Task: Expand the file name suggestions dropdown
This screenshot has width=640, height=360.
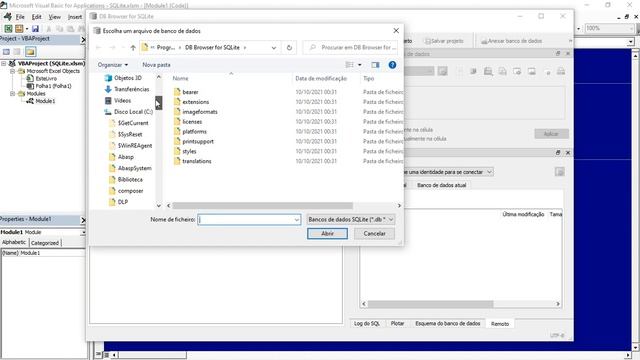Action: [x=297, y=220]
